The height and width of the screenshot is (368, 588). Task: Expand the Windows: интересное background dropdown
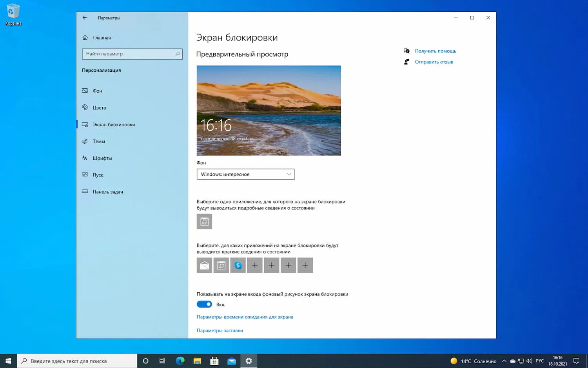click(x=245, y=174)
